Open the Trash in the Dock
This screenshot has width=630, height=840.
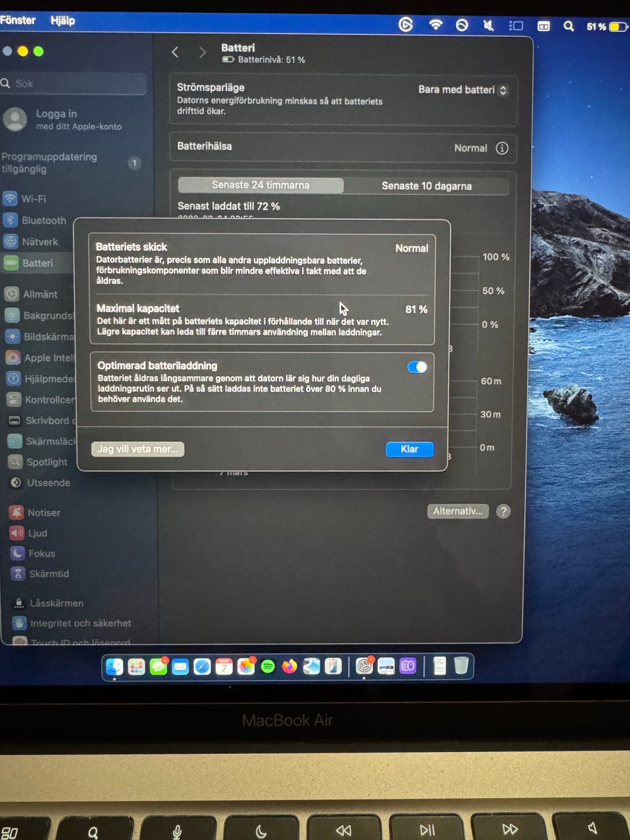click(461, 666)
